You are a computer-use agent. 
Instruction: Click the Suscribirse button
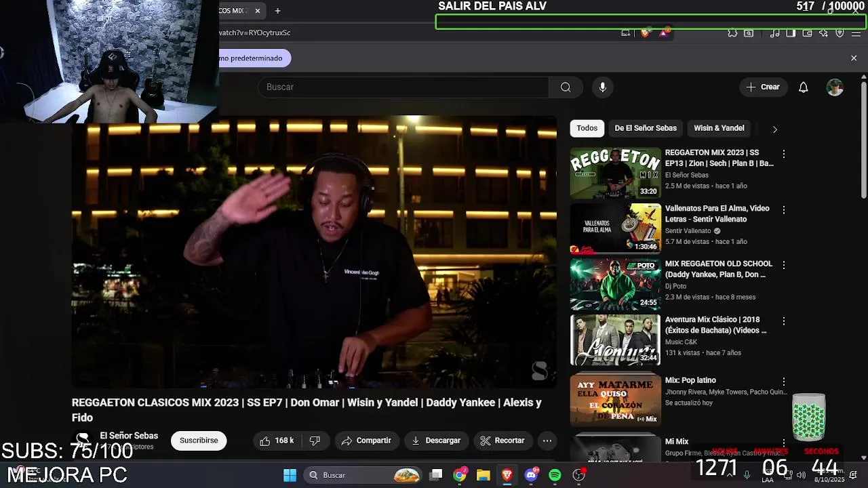point(199,441)
